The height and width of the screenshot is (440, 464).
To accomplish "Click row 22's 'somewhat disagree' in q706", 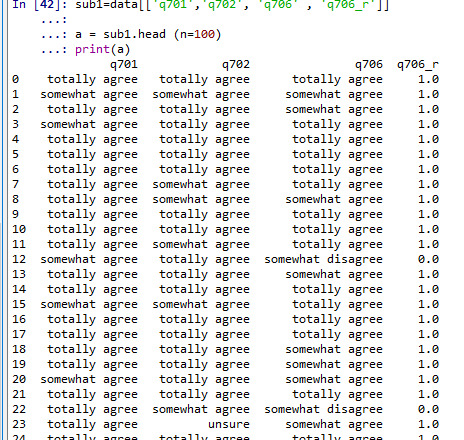I will click(323, 410).
